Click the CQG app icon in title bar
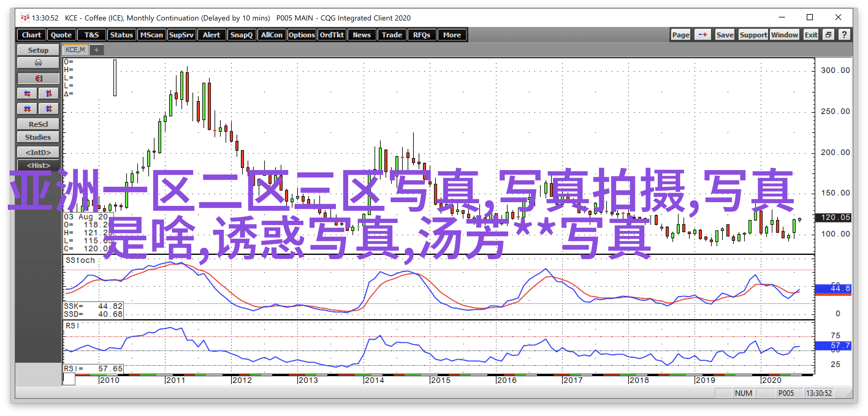 [x=25, y=17]
